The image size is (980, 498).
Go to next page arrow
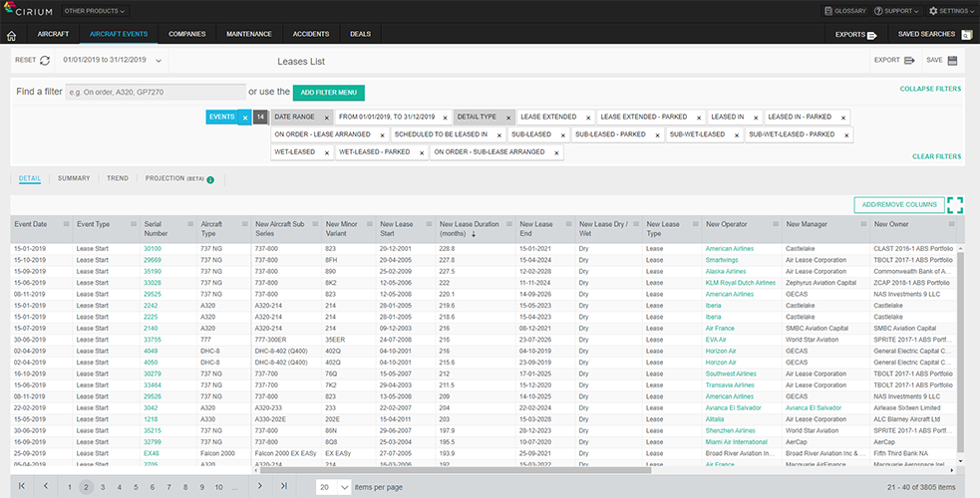pos(260,486)
